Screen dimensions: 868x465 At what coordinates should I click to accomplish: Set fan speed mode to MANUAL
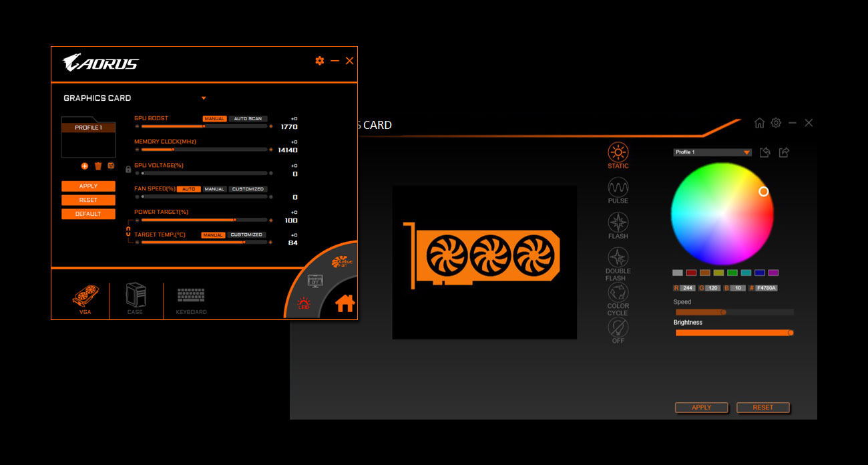tap(214, 189)
